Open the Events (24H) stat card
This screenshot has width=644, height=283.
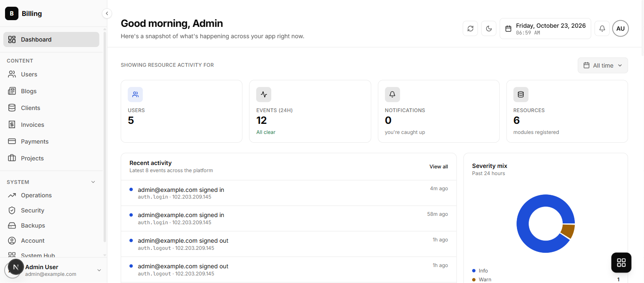pos(310,111)
